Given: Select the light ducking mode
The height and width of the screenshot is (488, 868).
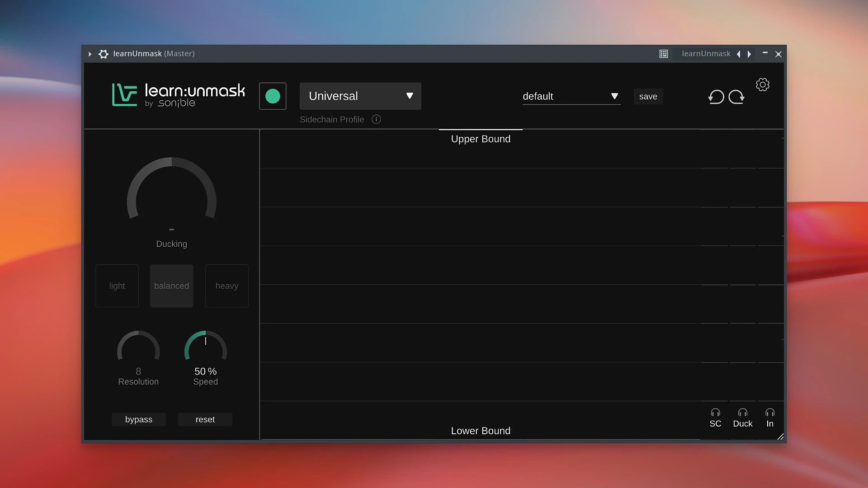Looking at the screenshot, I should (x=117, y=286).
